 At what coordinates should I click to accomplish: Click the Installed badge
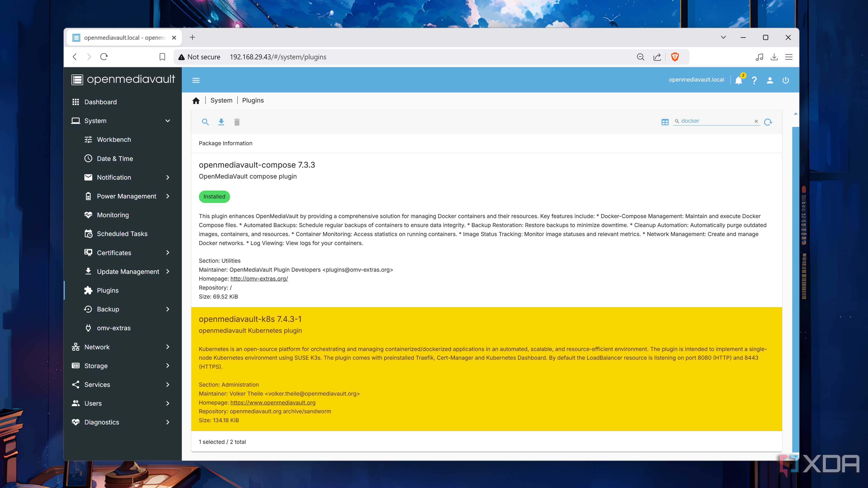[x=214, y=197]
